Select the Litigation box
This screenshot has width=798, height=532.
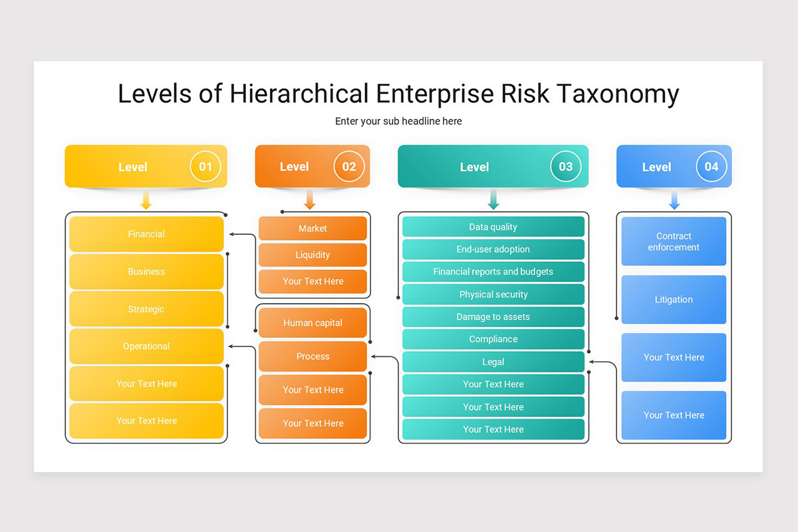point(674,299)
